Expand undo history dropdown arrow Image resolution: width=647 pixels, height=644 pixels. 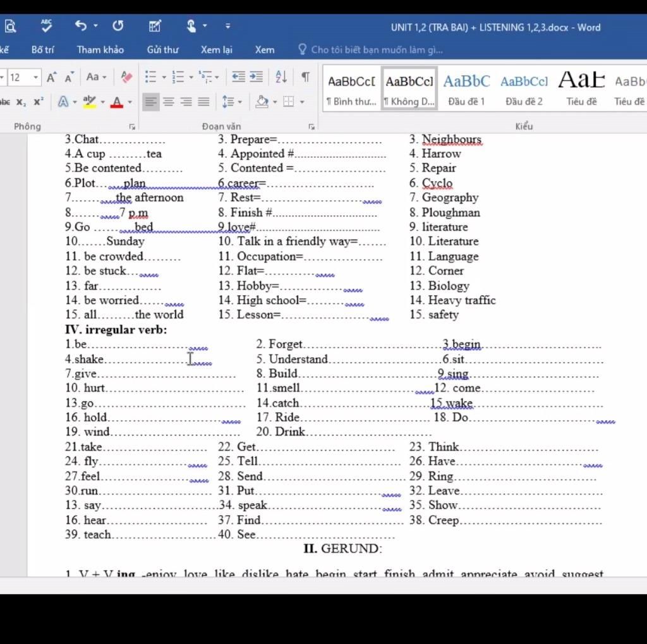click(x=96, y=25)
